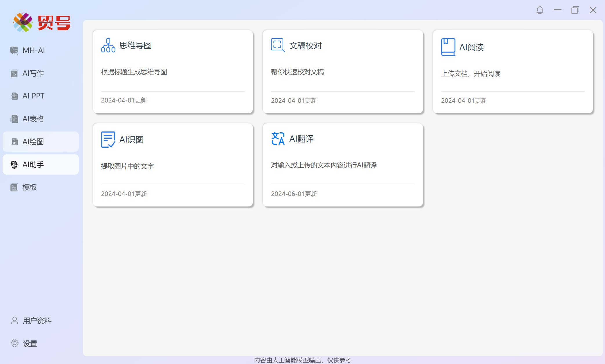Click the AI表格 spreadsheet icon

coord(14,119)
